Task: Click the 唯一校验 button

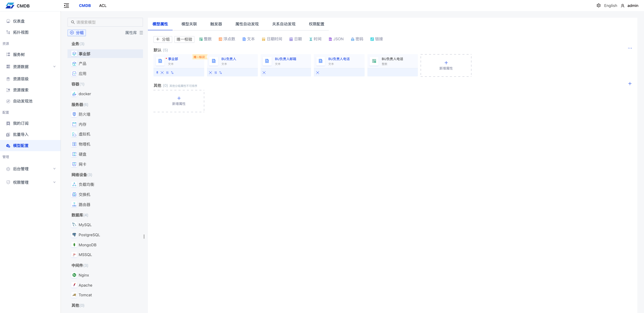Action: (x=184, y=39)
